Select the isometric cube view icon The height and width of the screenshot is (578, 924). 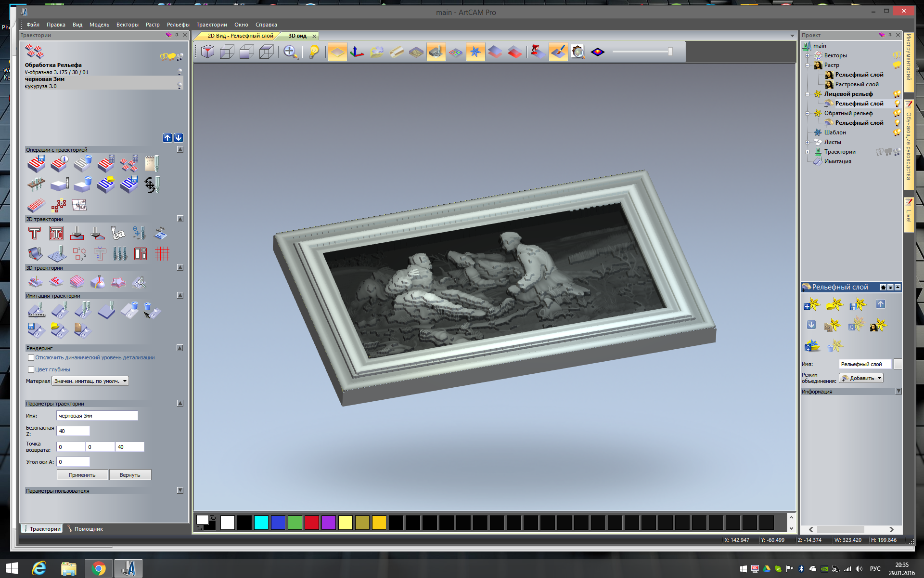pyautogui.click(x=207, y=52)
